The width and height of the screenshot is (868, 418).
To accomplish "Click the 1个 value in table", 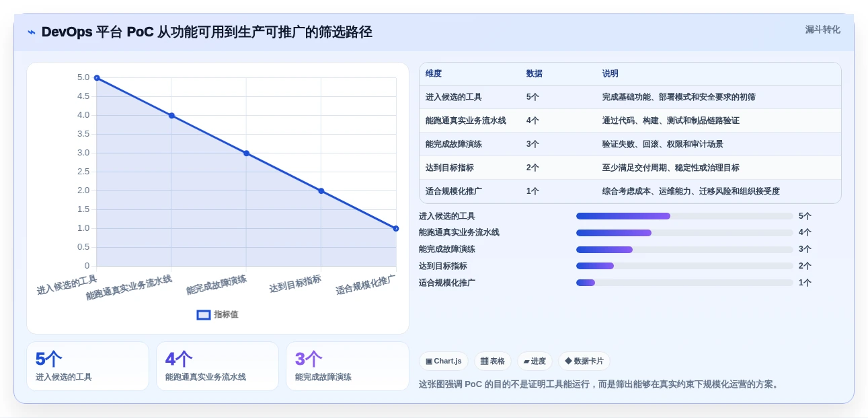I will [x=532, y=191].
